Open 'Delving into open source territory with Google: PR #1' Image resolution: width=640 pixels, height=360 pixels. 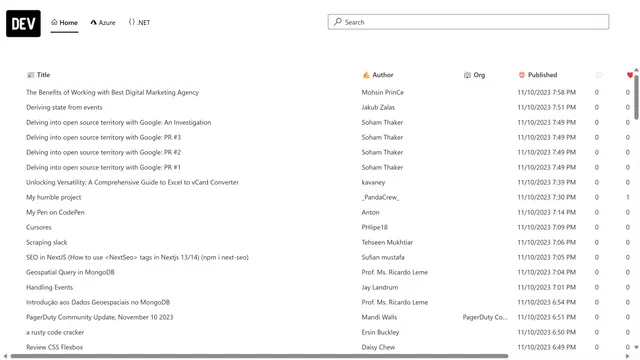tap(103, 167)
